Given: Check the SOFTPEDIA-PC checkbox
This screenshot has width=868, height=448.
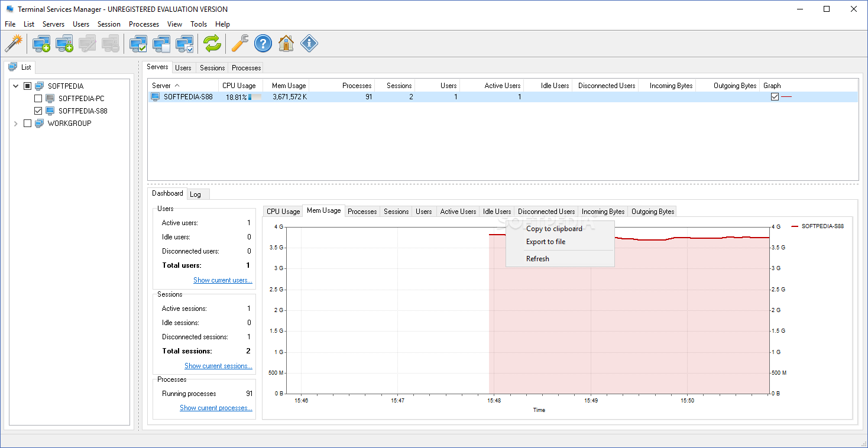Looking at the screenshot, I should click(38, 99).
